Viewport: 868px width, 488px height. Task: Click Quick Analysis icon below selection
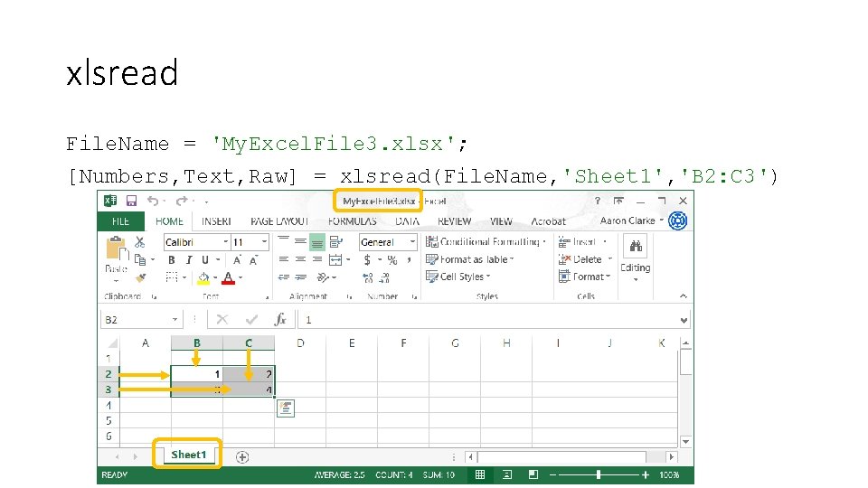(x=286, y=408)
